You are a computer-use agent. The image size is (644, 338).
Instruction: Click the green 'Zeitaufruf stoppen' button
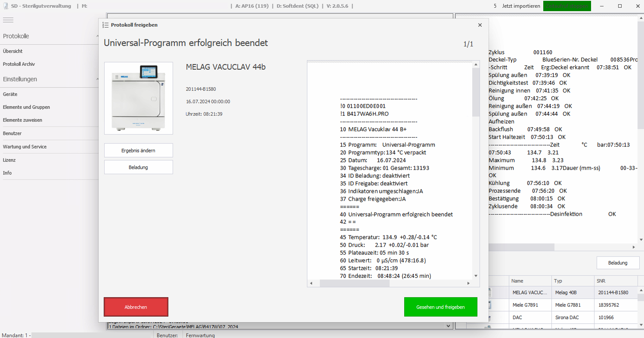[x=567, y=6]
